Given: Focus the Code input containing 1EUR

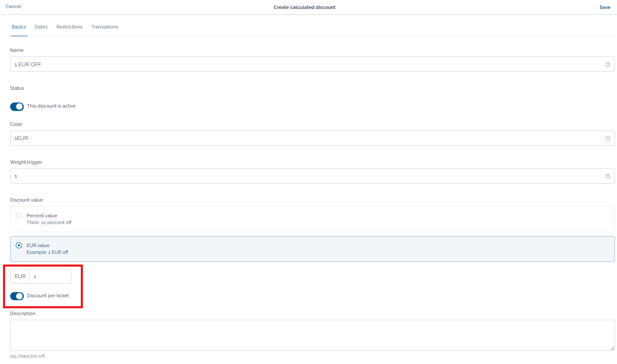Looking at the screenshot, I should [312, 138].
